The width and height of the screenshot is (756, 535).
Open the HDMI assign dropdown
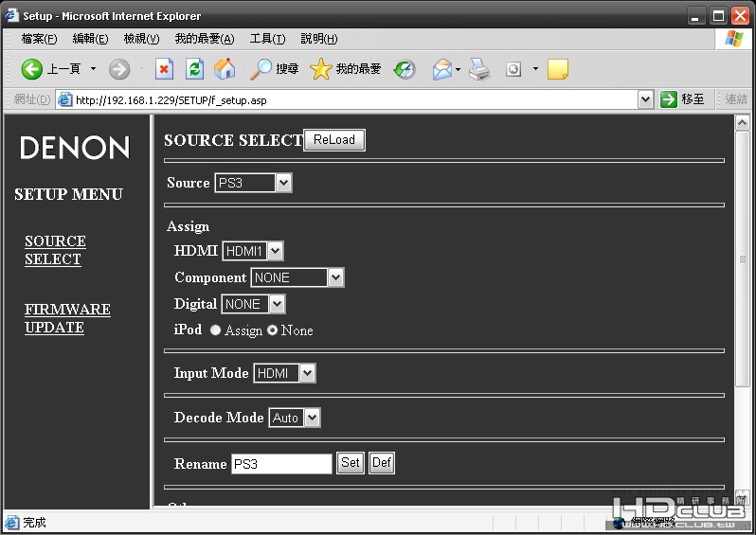pyautogui.click(x=253, y=251)
